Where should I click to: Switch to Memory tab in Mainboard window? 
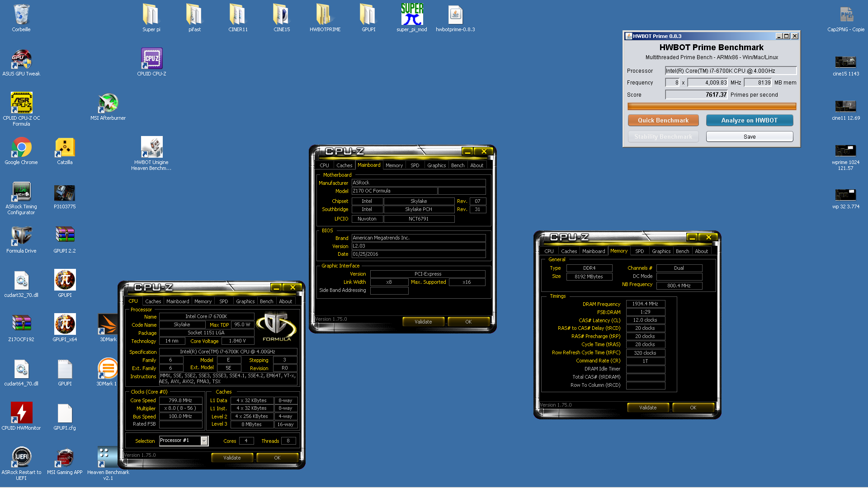tap(394, 165)
